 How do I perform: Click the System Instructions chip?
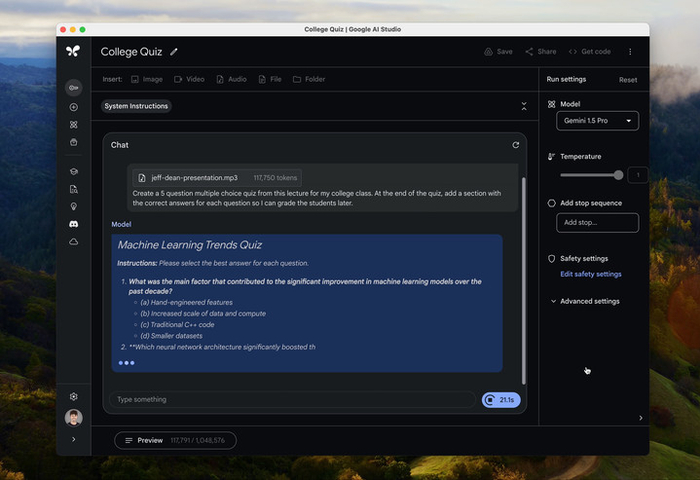136,106
